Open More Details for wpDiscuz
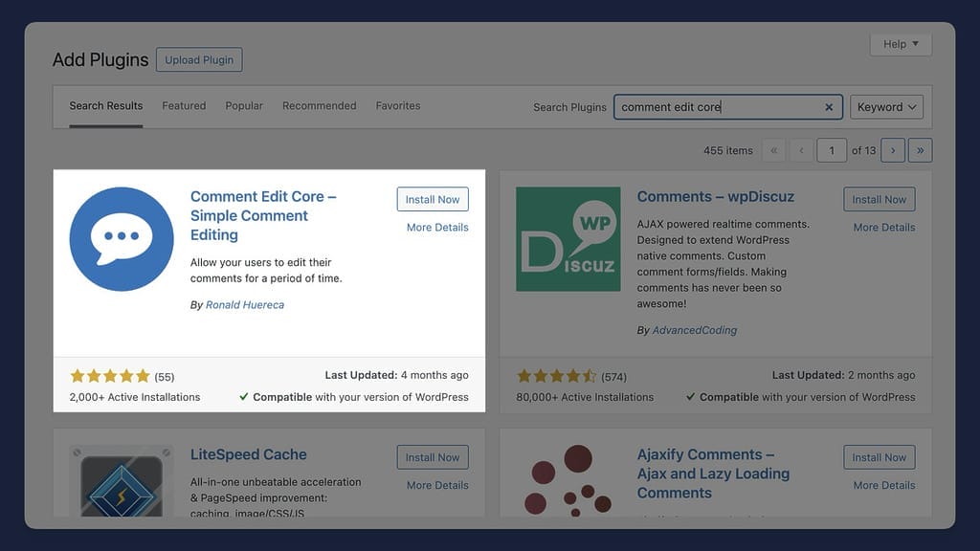The image size is (980, 551). coord(883,227)
